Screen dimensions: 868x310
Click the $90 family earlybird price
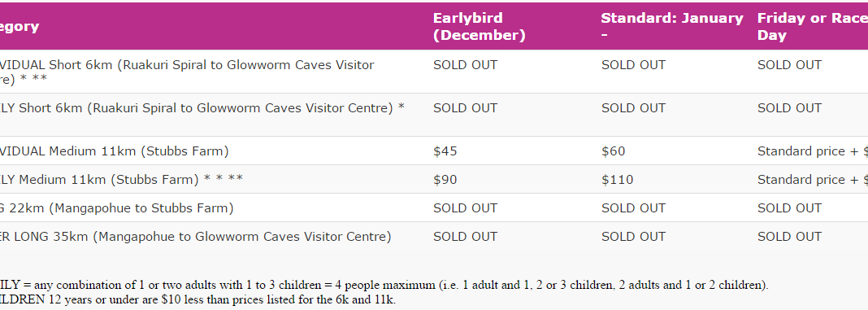coord(445,179)
